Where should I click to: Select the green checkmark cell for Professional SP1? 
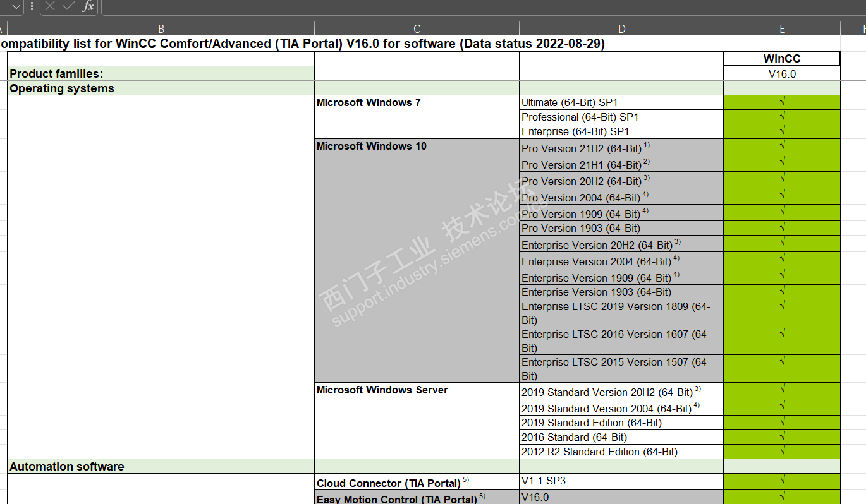pos(782,117)
